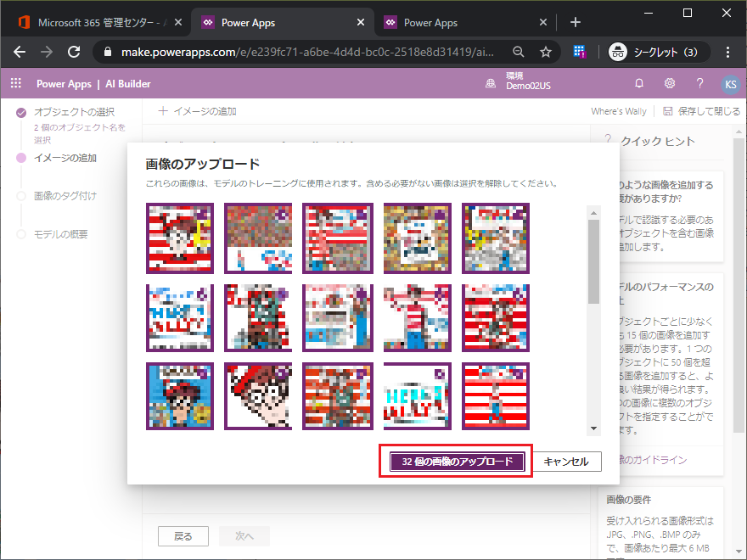Go to the イメージの追加 step
Image resolution: width=747 pixels, height=560 pixels.
pyautogui.click(x=65, y=158)
